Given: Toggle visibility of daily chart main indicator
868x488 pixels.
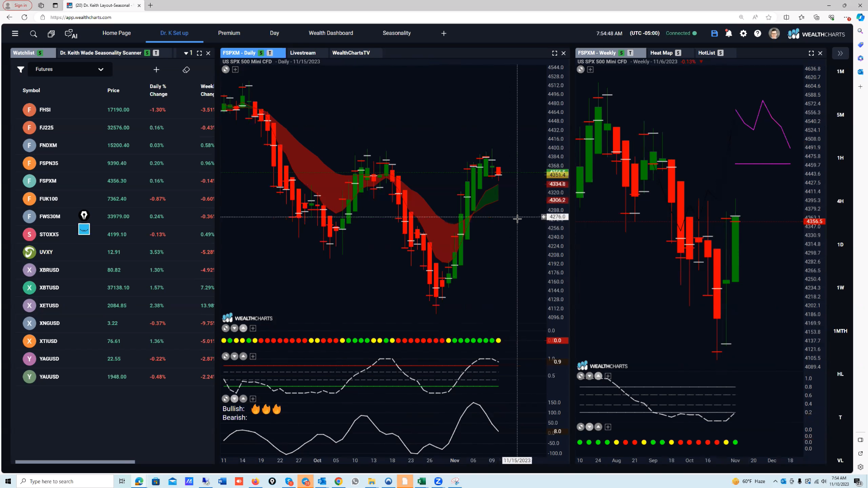Looking at the screenshot, I should click(226, 70).
